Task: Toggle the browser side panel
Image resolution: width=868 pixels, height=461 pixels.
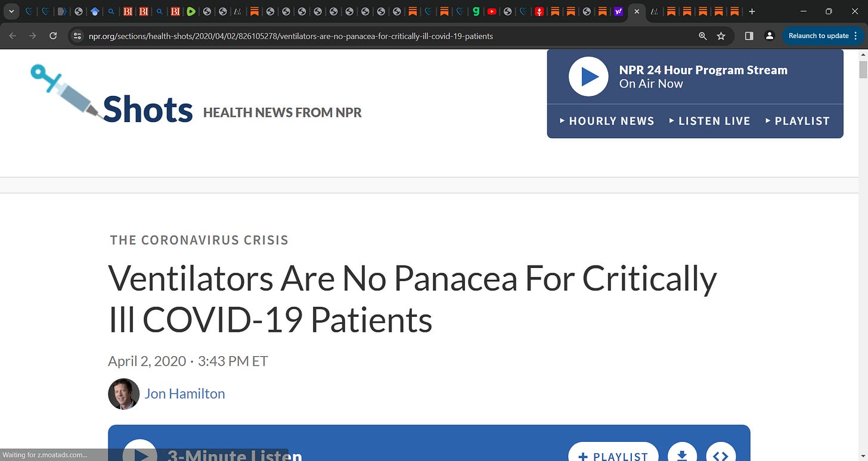Action: pos(749,36)
